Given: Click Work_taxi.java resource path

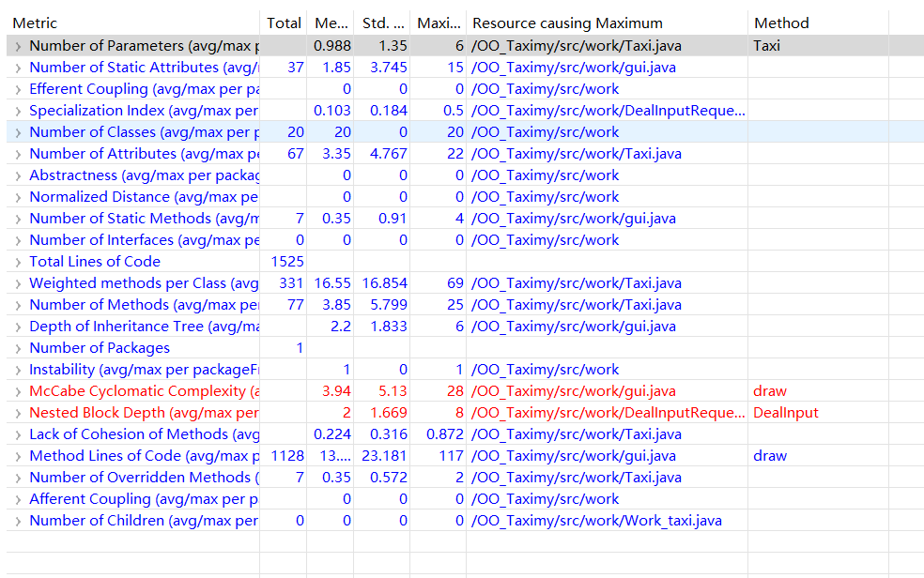Looking at the screenshot, I should (596, 521).
